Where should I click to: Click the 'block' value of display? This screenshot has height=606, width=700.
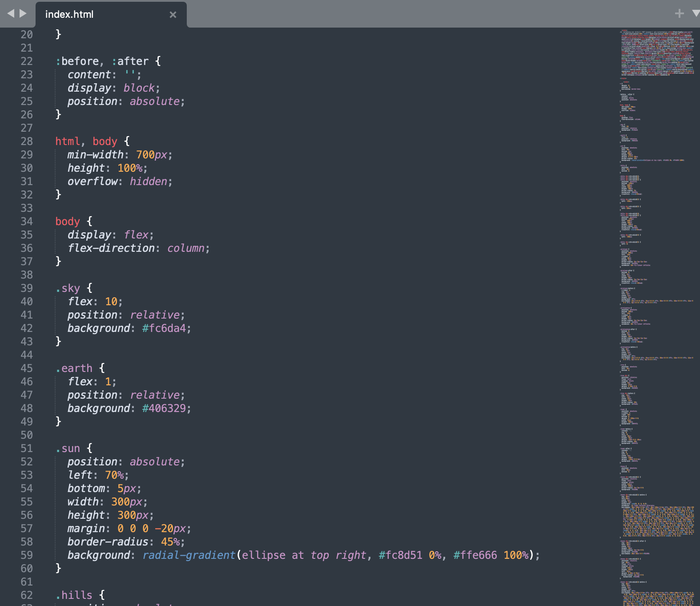click(139, 88)
